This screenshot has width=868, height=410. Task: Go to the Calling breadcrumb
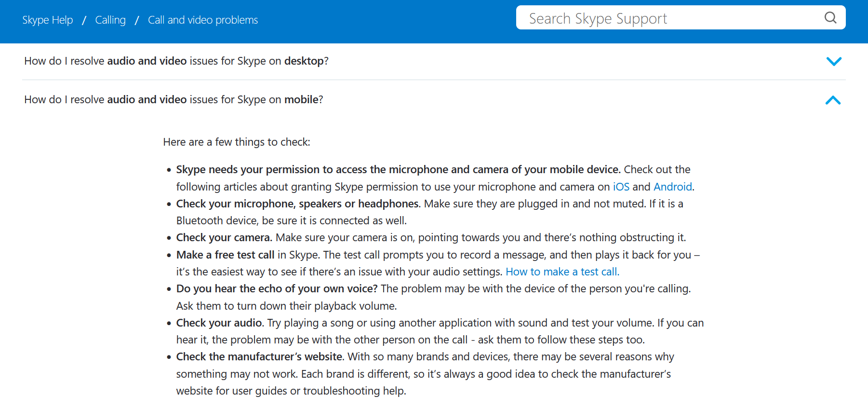pos(110,20)
